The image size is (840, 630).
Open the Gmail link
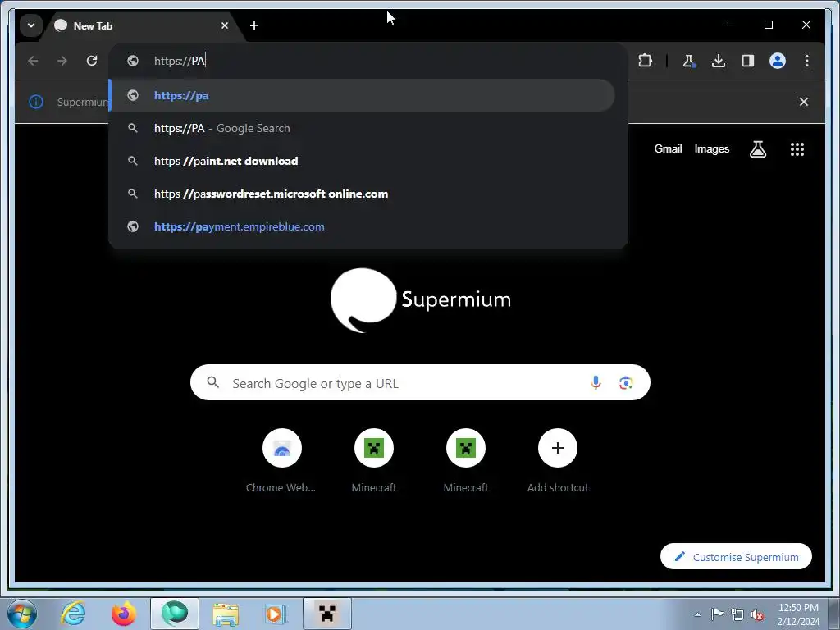click(x=668, y=149)
